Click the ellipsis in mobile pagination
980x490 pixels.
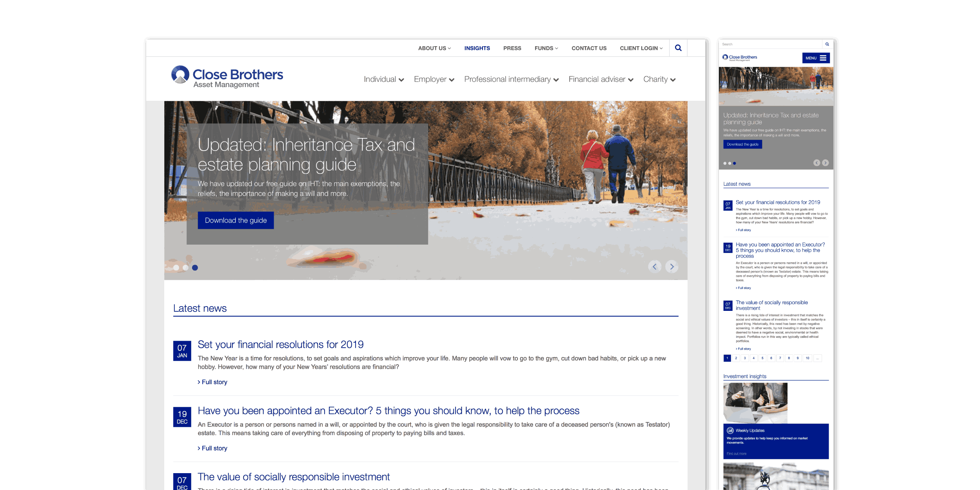pyautogui.click(x=818, y=358)
